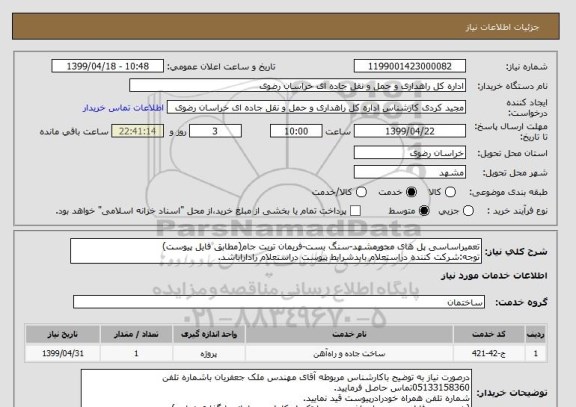Click the واحد اندازه گیری column header
Image resolution: width=576 pixels, height=407 pixels.
209,334
